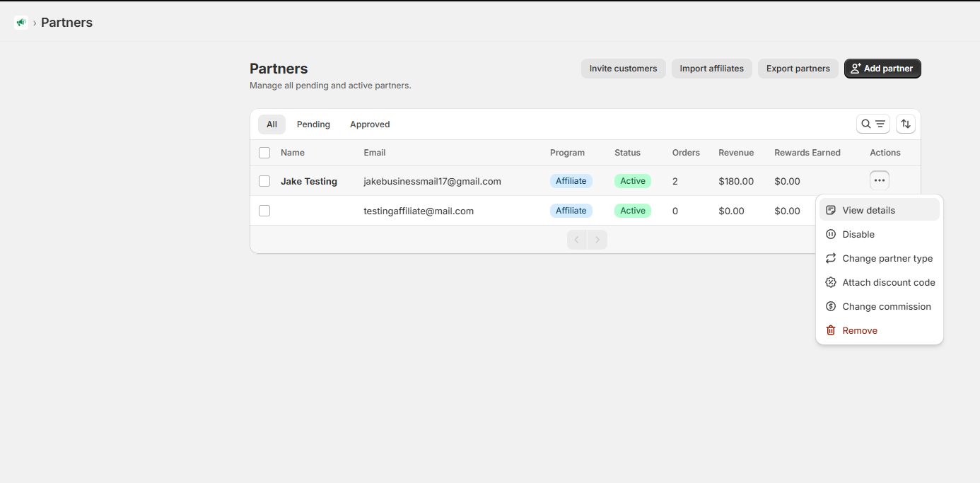Choose Remove from the actions menu
Image resolution: width=980 pixels, height=483 pixels.
(x=880, y=330)
